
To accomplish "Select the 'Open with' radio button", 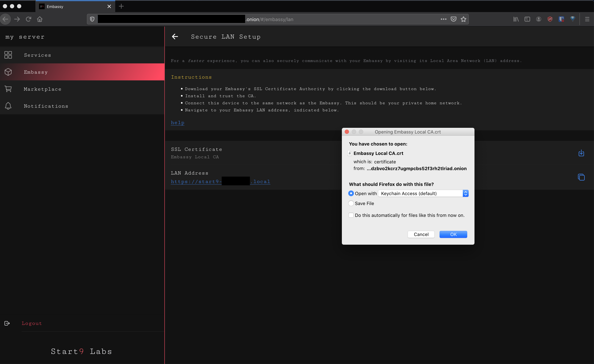I will click(351, 193).
